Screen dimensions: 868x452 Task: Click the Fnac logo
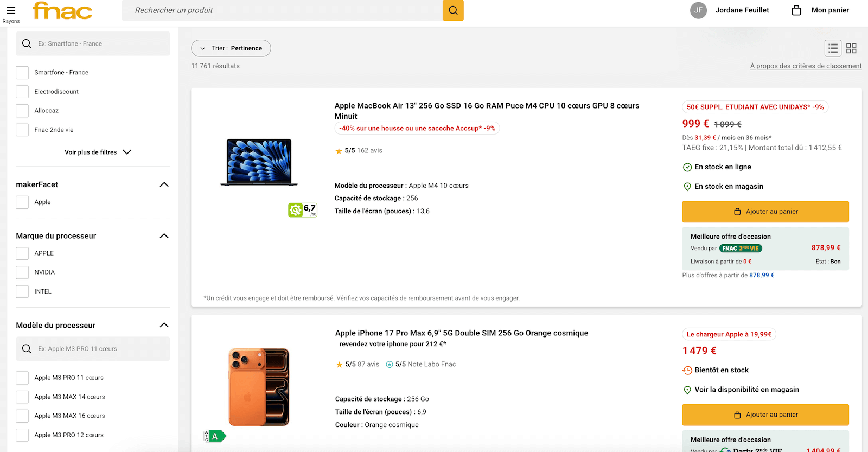click(61, 10)
